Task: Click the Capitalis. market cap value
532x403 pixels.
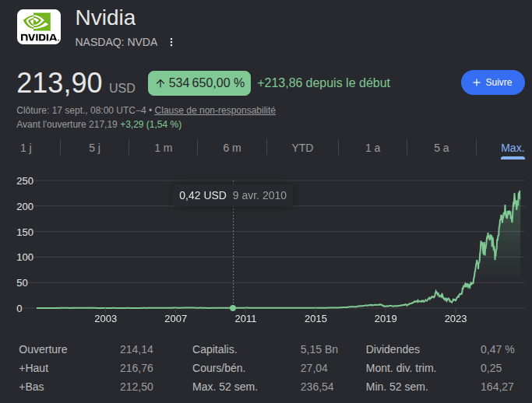Action: 319,349
